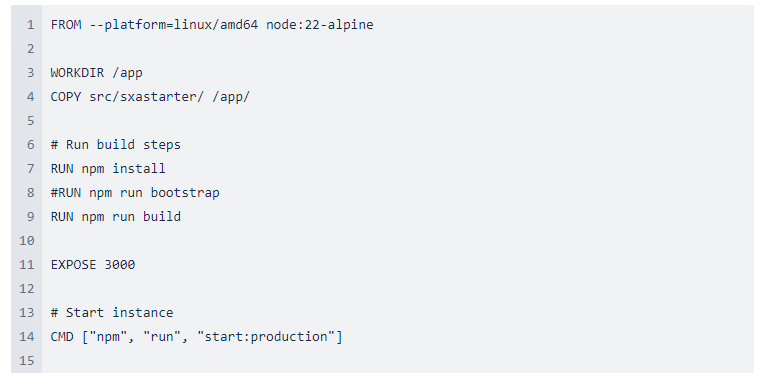Image resolution: width=763 pixels, height=373 pixels.
Task: Click the '# Run build steps' comment
Action: tap(116, 145)
